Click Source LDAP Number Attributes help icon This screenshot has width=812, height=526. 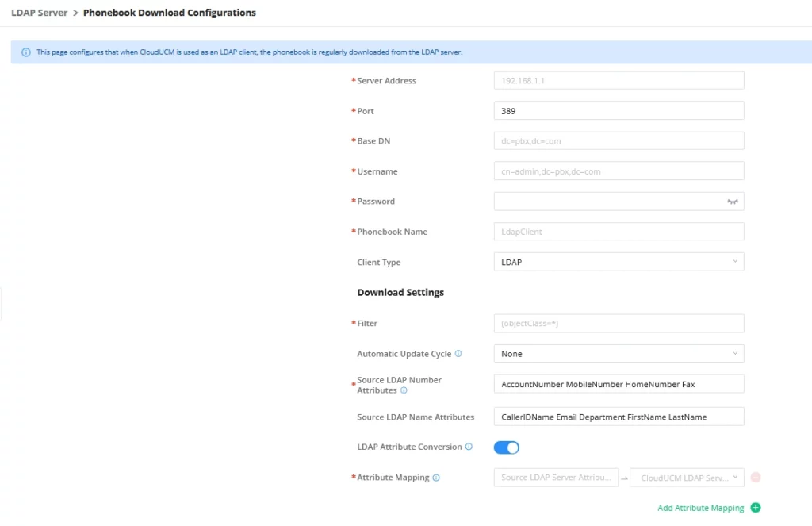click(404, 390)
